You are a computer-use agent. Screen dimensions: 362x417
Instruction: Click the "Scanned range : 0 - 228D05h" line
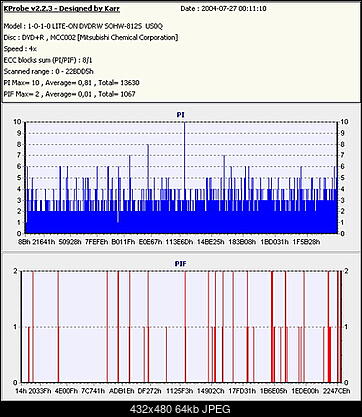click(x=49, y=71)
